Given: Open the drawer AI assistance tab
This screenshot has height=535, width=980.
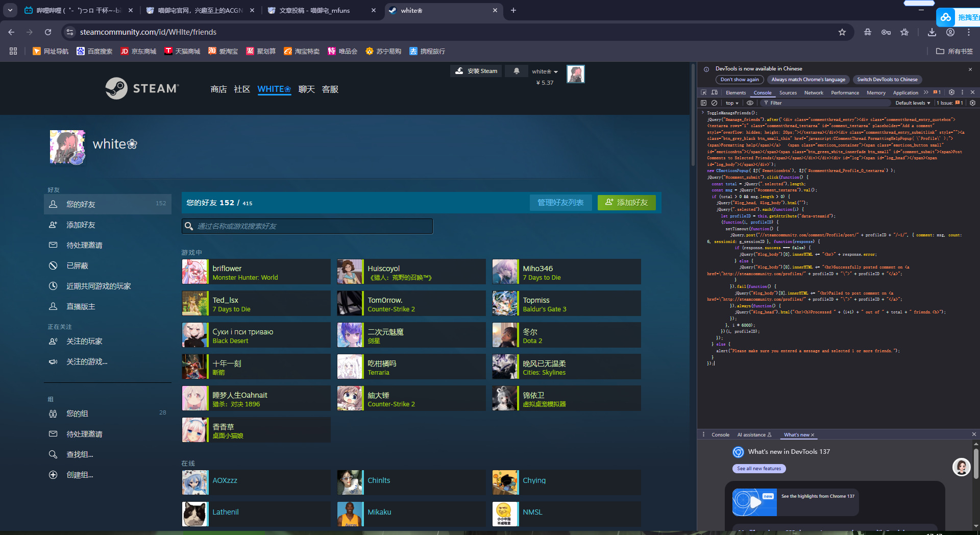Looking at the screenshot, I should coord(754,435).
